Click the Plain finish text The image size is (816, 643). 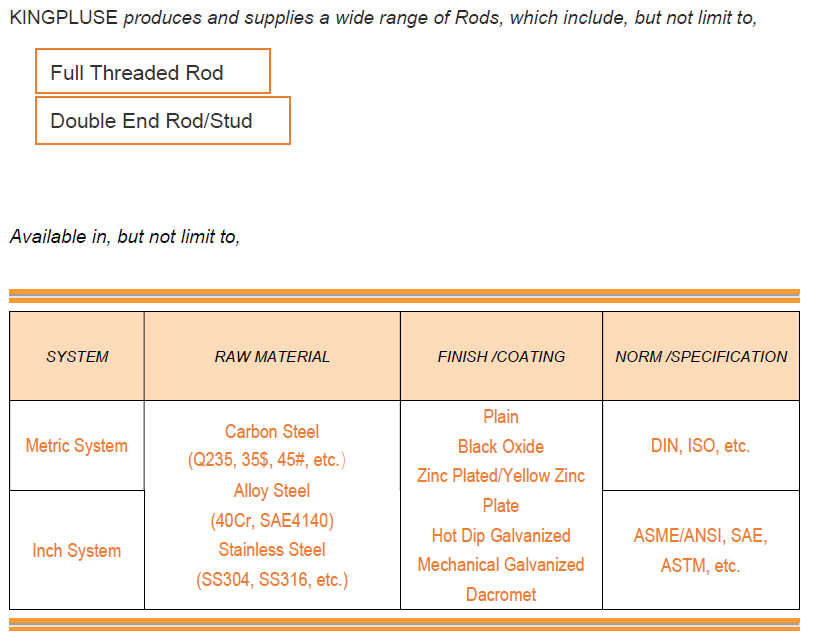[501, 417]
